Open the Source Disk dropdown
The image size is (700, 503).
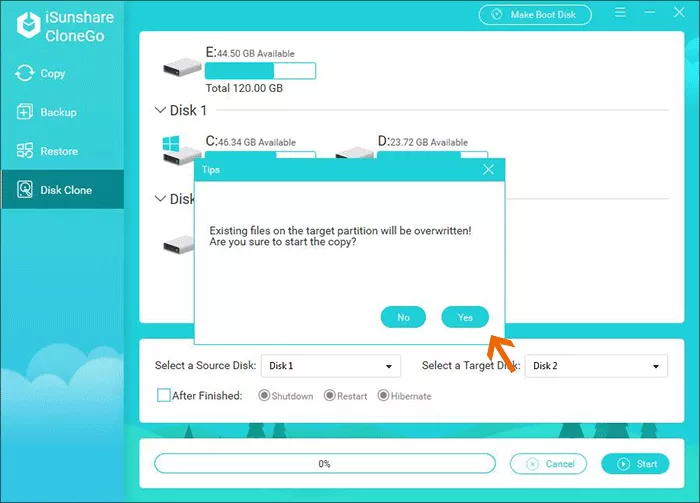331,366
